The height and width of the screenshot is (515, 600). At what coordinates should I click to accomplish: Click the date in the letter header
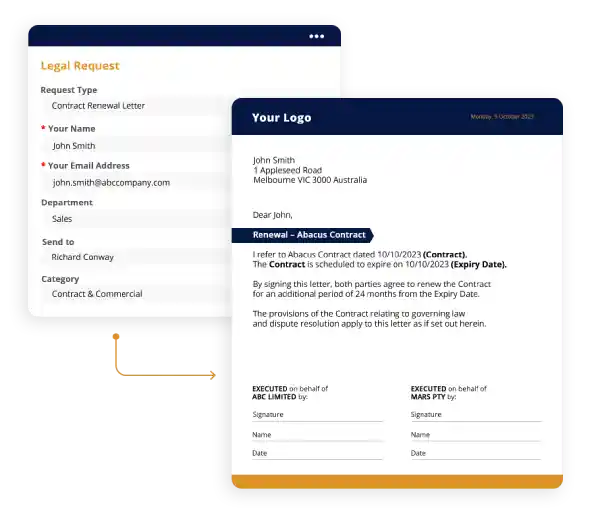[502, 116]
